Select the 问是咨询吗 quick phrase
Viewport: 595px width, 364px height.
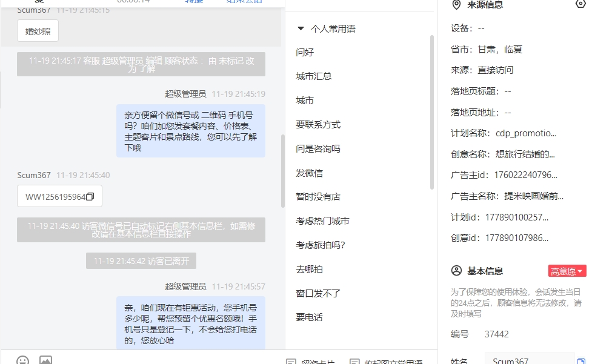(318, 148)
